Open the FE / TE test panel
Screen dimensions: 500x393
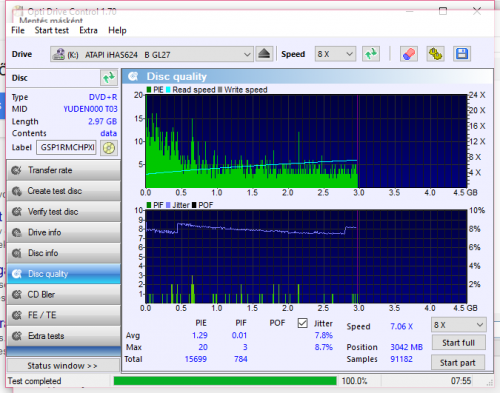[64, 315]
